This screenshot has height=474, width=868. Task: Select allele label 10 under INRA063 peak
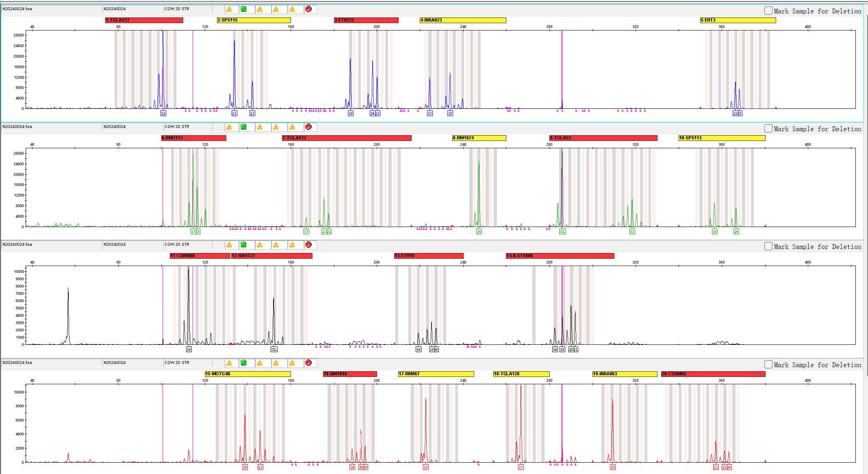(x=612, y=468)
